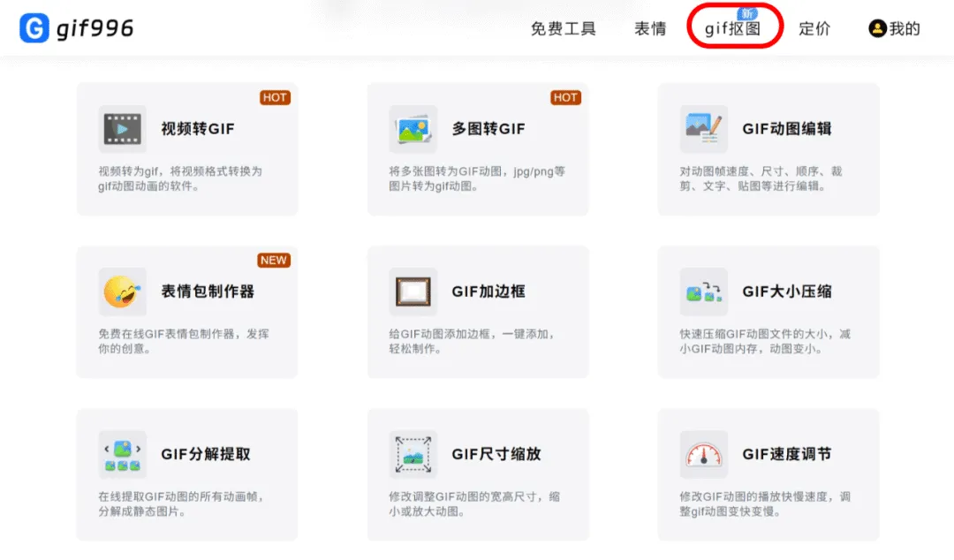Click the gif996 logo icon
This screenshot has height=560, width=954.
pyautogui.click(x=35, y=27)
